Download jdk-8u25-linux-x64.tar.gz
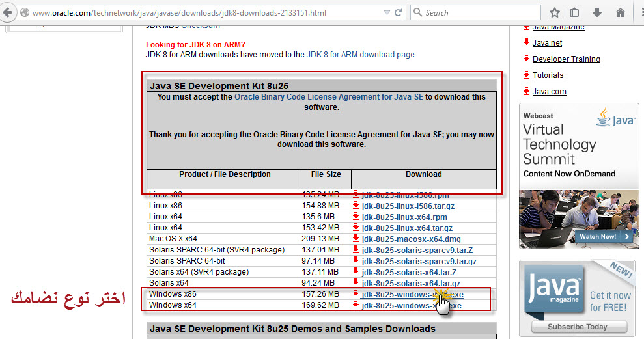Image resolution: width=644 pixels, height=339 pixels. [407, 228]
